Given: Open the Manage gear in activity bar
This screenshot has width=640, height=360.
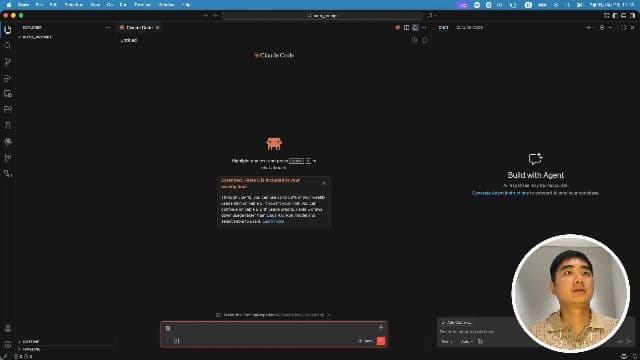Looking at the screenshot, I should click(7, 344).
